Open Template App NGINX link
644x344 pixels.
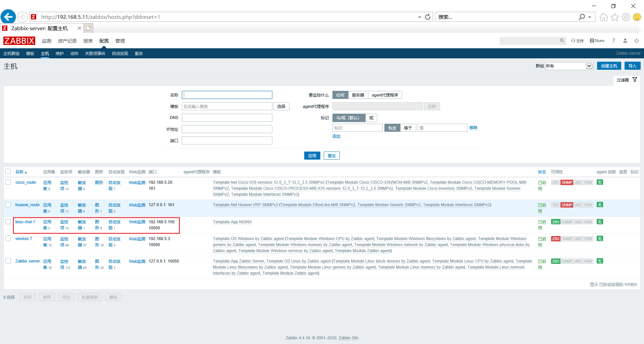(x=232, y=222)
